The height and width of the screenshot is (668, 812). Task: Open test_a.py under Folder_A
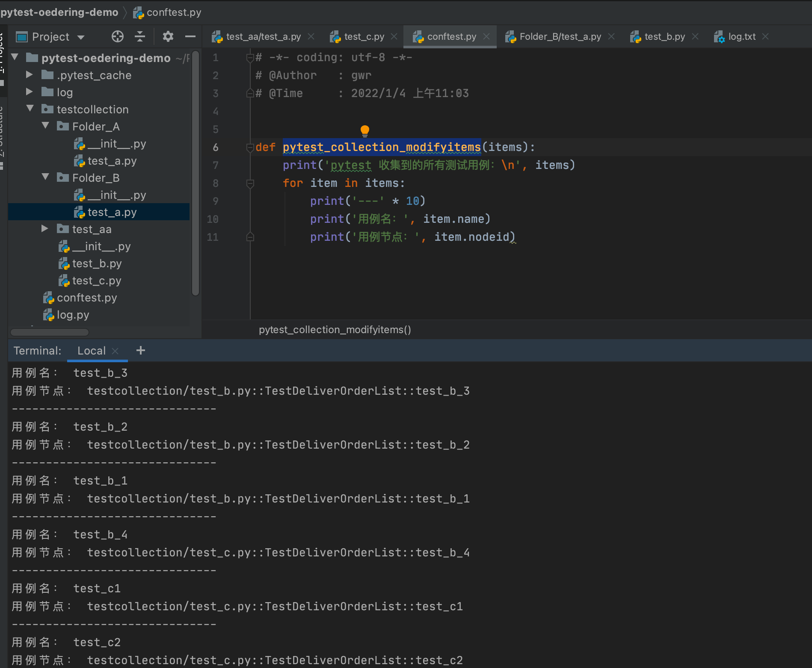point(112,161)
